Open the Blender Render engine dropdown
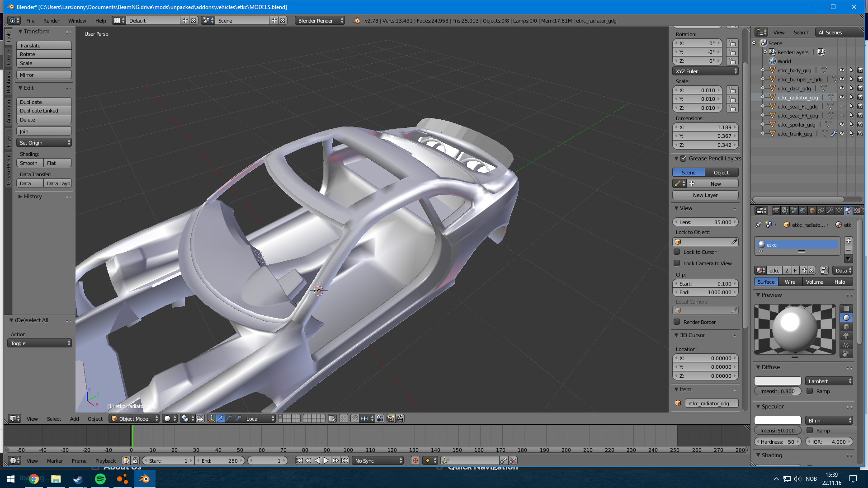868x488 pixels. 320,21
